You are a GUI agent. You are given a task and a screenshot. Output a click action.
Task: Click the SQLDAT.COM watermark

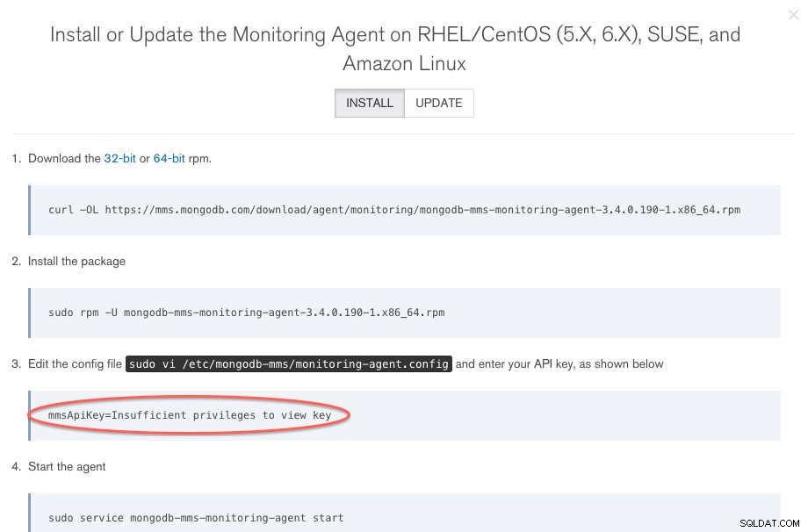point(769,523)
